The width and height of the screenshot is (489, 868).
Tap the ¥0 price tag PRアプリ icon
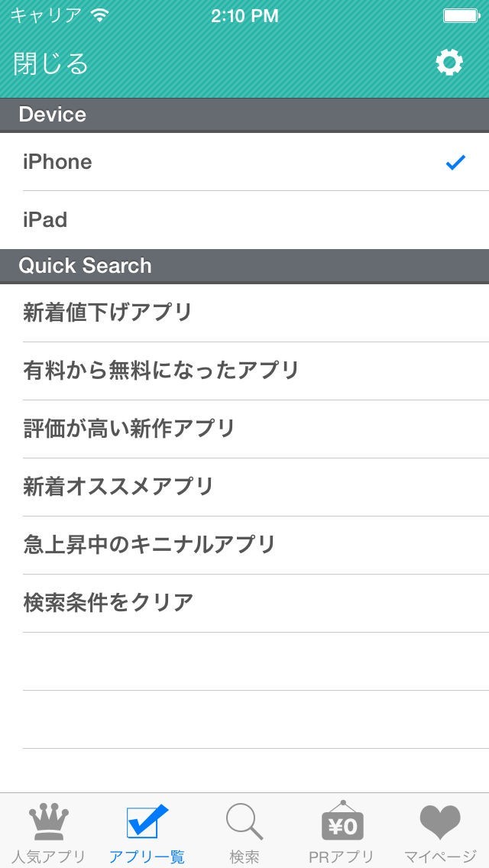[342, 824]
